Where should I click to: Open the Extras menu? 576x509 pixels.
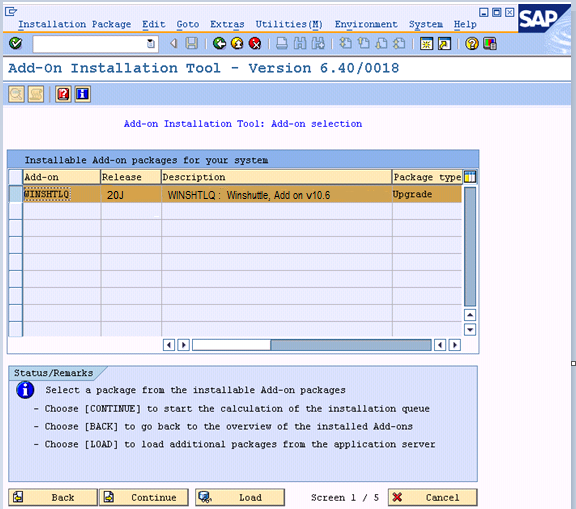[227, 24]
